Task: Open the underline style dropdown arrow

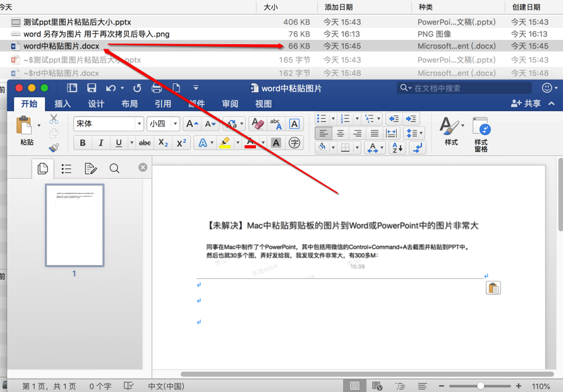Action: (x=131, y=143)
